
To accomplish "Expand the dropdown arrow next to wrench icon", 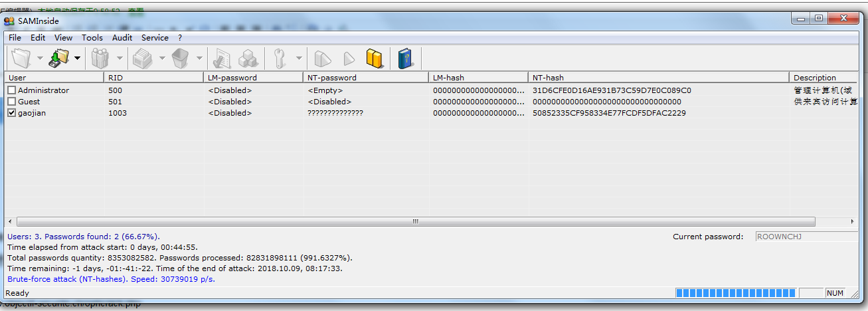I will tap(298, 58).
